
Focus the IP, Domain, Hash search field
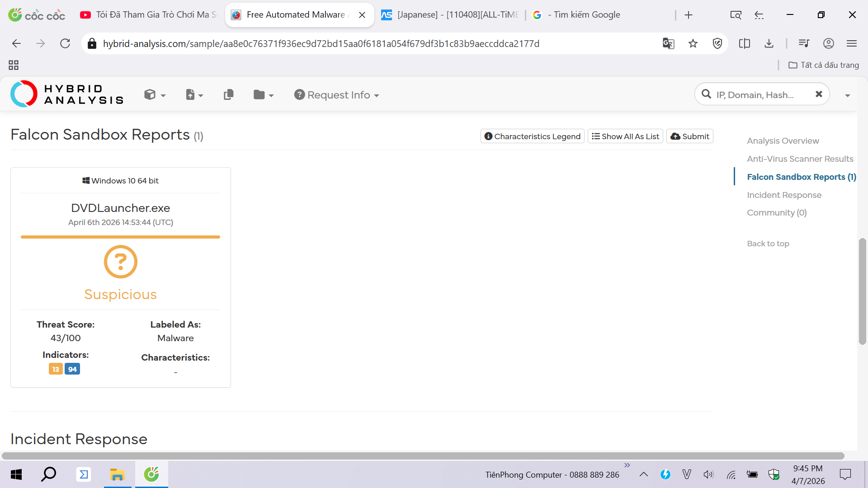[x=762, y=94]
